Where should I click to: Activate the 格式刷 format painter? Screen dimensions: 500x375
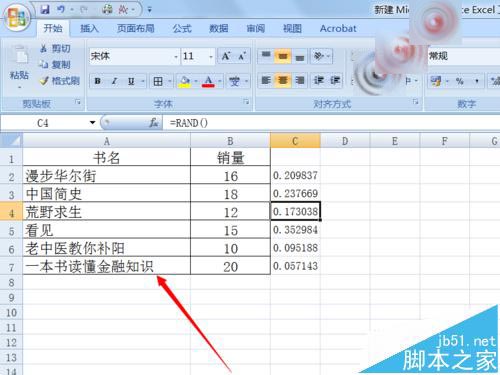pyautogui.click(x=59, y=80)
